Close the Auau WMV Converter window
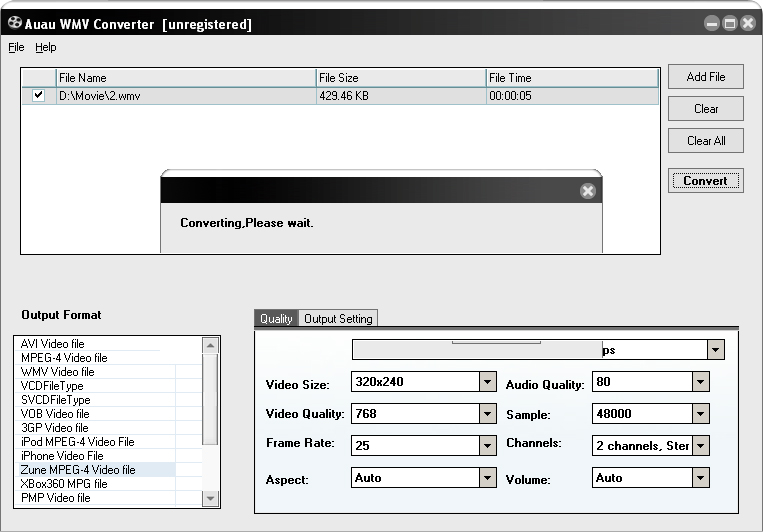The height and width of the screenshot is (532, 763). [x=748, y=23]
